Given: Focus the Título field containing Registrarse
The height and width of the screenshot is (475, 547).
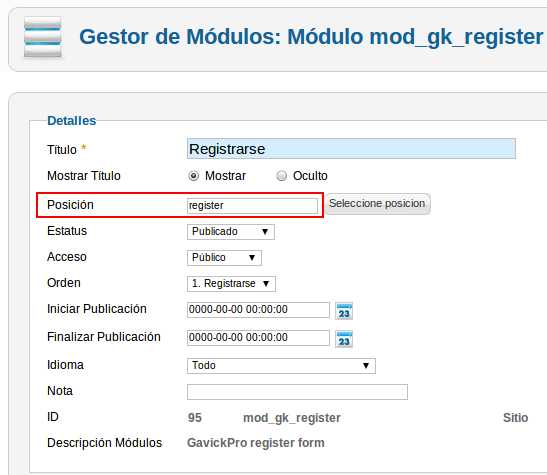Looking at the screenshot, I should (351, 149).
